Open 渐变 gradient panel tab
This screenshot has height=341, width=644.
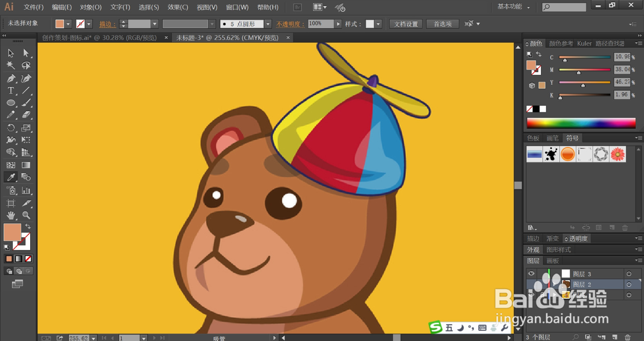(x=552, y=239)
